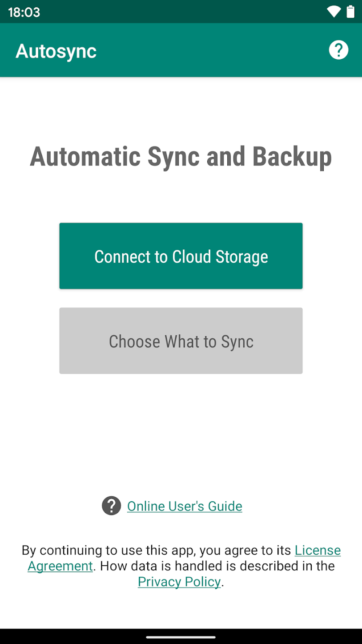This screenshot has width=362, height=644.
Task: Tap the Automatic Sync and Backup heading
Action: click(181, 157)
